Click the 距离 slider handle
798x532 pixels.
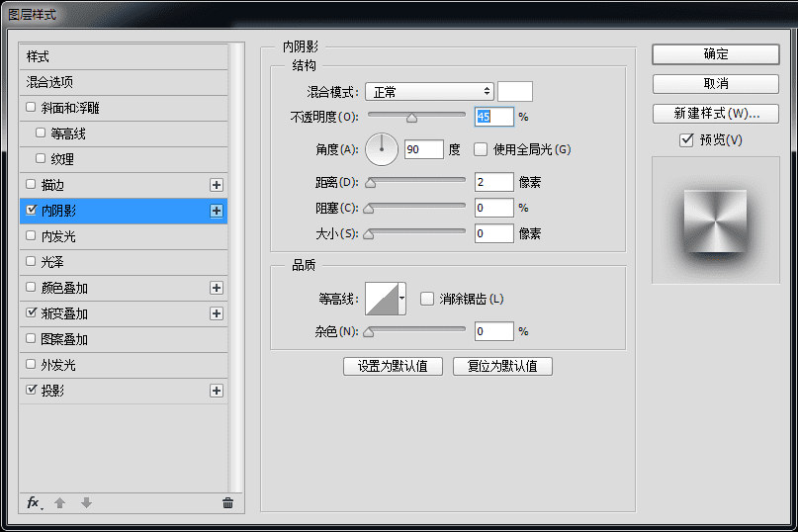pyautogui.click(x=371, y=183)
